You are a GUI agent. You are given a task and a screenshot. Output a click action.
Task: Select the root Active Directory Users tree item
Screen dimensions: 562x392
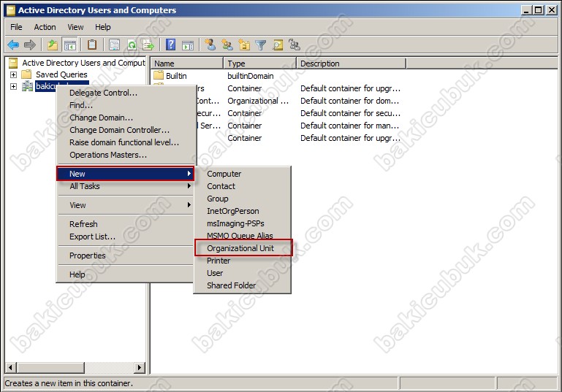coord(83,63)
